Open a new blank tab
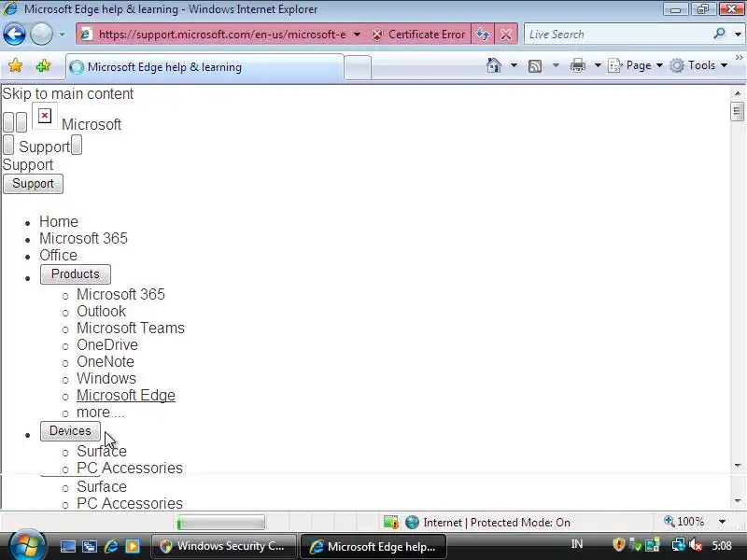Screen dimensions: 747x560 coord(358,67)
